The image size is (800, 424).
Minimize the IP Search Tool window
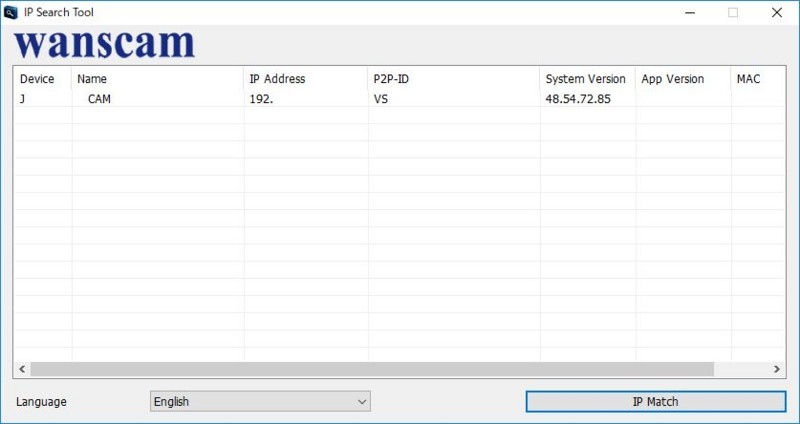(x=690, y=13)
